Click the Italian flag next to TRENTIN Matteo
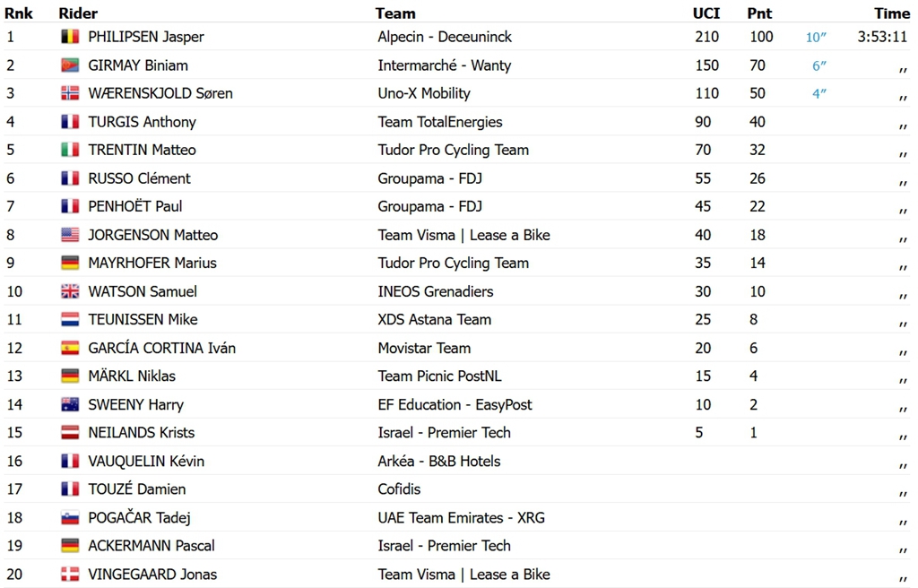This screenshot has height=588, width=918. (70, 150)
